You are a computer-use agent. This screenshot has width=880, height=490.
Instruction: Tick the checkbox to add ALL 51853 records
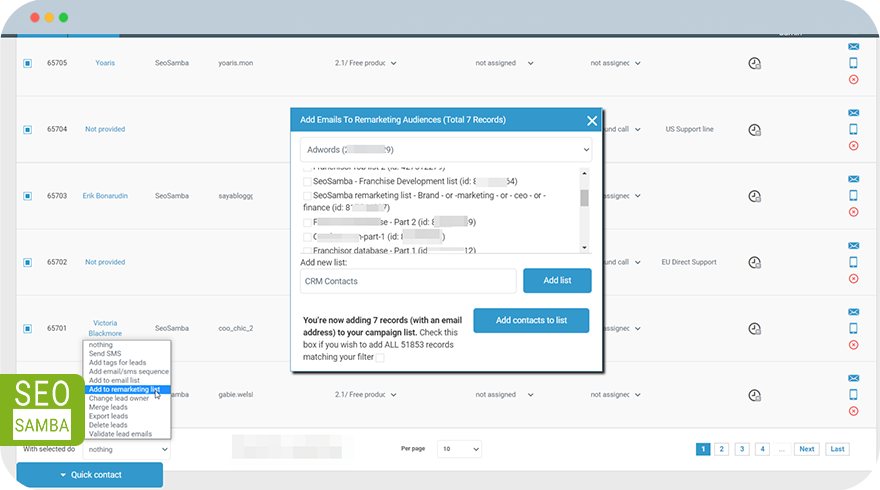(x=380, y=358)
